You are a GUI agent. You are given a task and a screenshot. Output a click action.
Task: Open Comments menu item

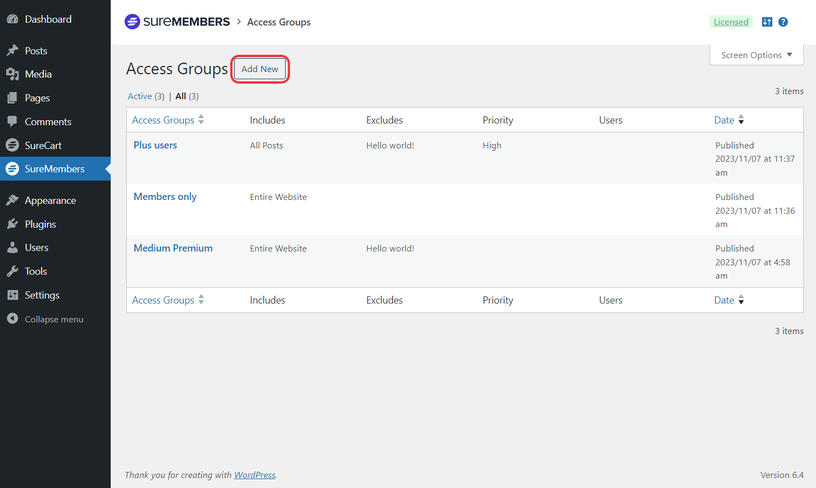coord(55,121)
